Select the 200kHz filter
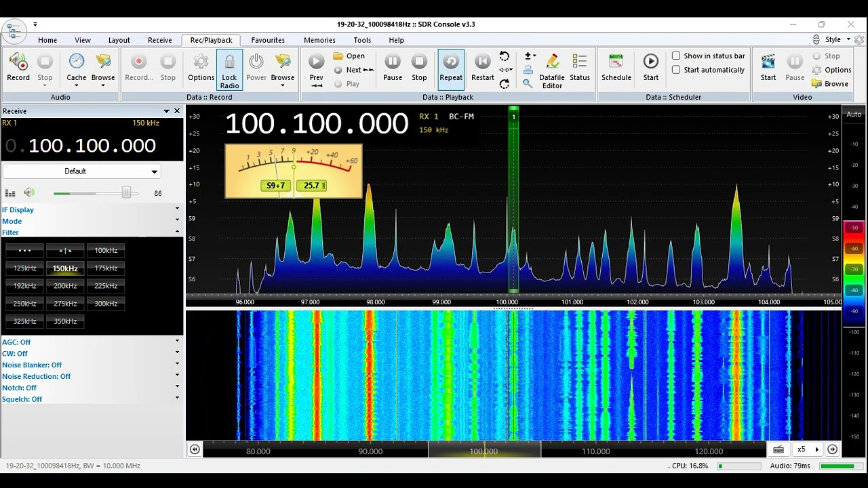This screenshot has width=868, height=488. [65, 286]
